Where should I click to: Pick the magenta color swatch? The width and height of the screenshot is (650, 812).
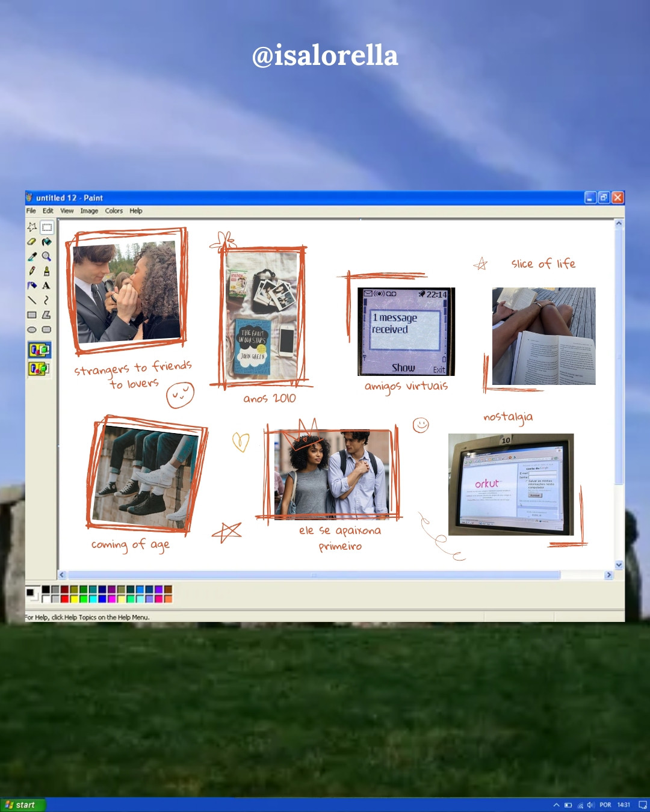(x=111, y=599)
